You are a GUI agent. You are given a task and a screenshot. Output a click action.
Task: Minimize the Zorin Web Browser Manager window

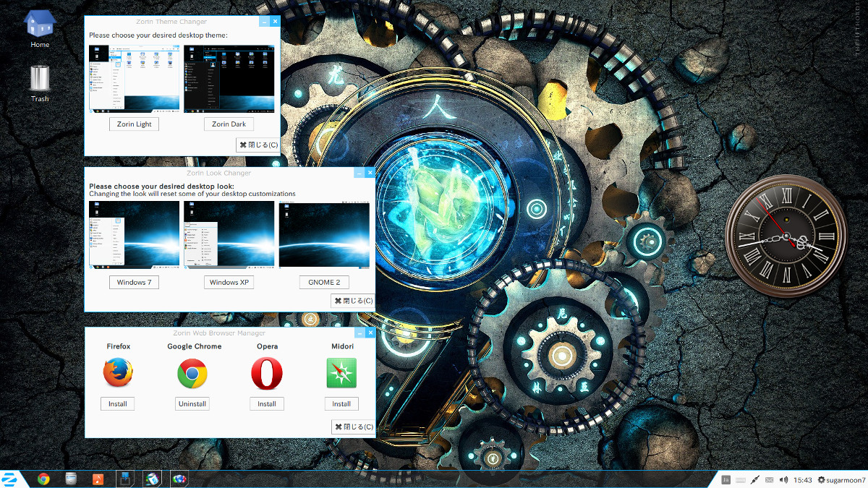point(358,333)
